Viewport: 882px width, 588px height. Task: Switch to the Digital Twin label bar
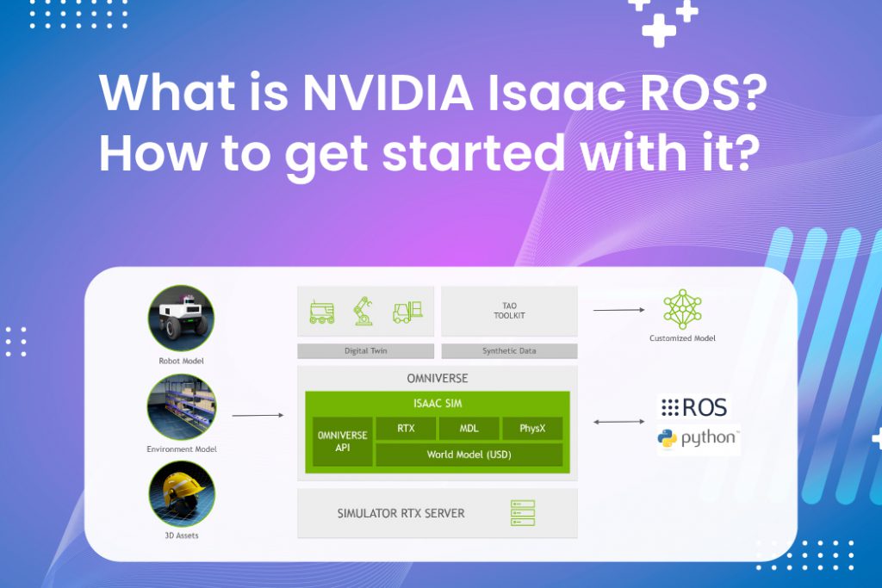point(365,351)
